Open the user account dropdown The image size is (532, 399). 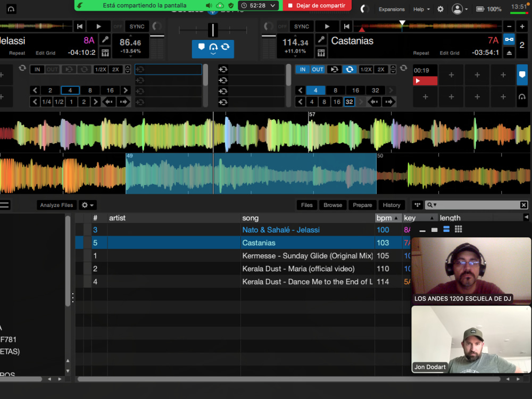tap(460, 9)
